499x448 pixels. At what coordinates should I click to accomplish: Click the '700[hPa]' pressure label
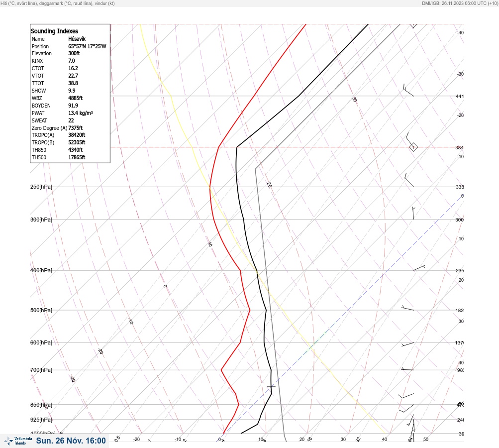pyautogui.click(x=41, y=370)
